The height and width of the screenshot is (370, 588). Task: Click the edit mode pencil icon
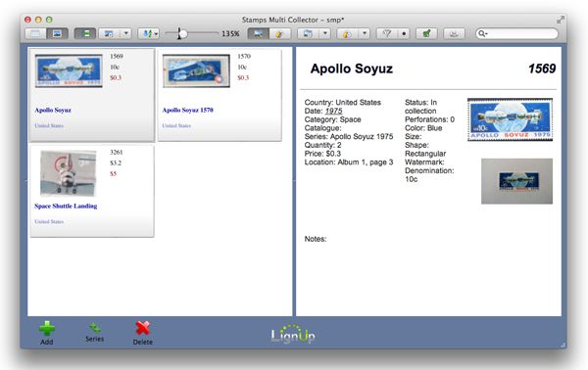(279, 33)
